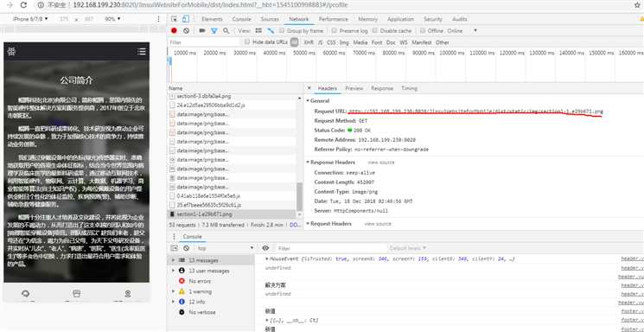Select the All filter button
This screenshot has height=332, width=644.
294,41
